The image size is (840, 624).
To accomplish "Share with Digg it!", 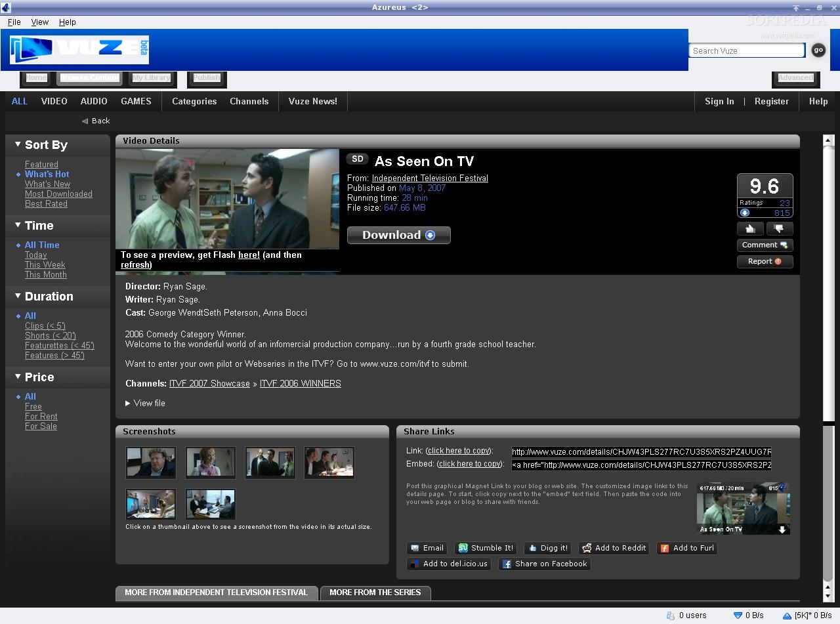I will (x=547, y=548).
